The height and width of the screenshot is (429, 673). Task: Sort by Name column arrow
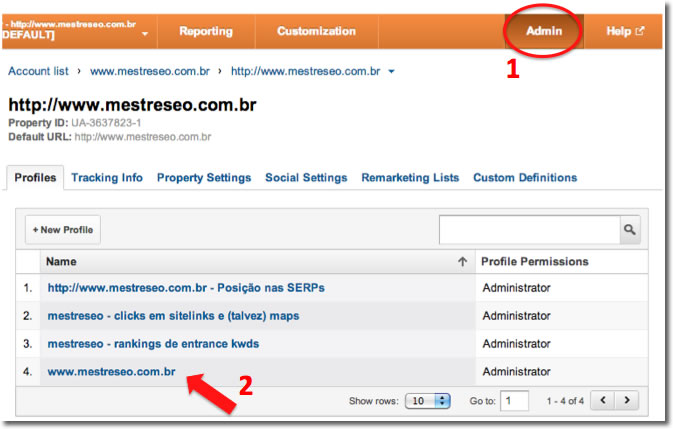[462, 262]
